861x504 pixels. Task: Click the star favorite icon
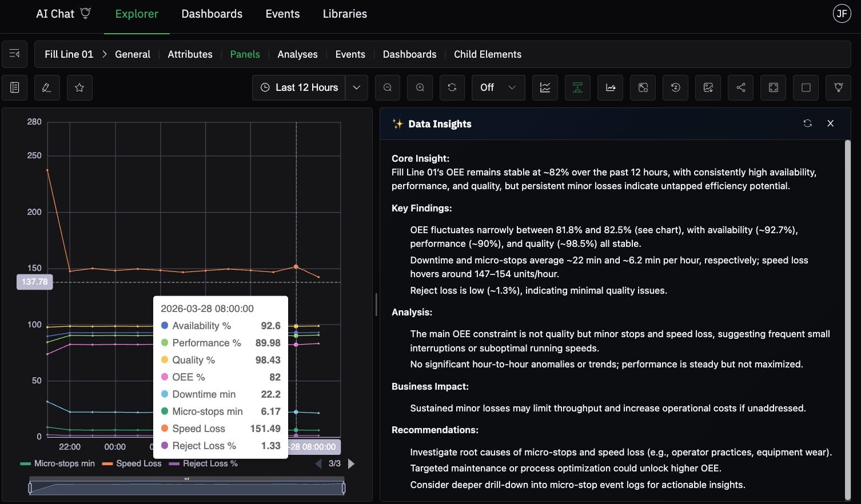point(79,87)
